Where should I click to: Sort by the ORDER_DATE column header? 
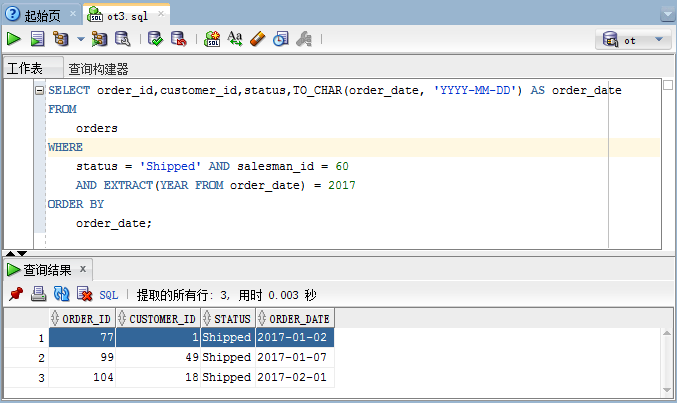tap(295, 318)
